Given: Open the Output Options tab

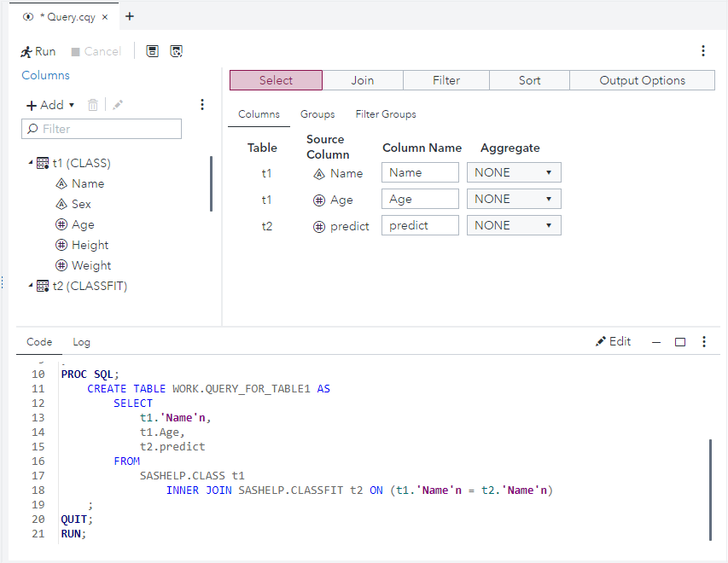Looking at the screenshot, I should [x=642, y=80].
